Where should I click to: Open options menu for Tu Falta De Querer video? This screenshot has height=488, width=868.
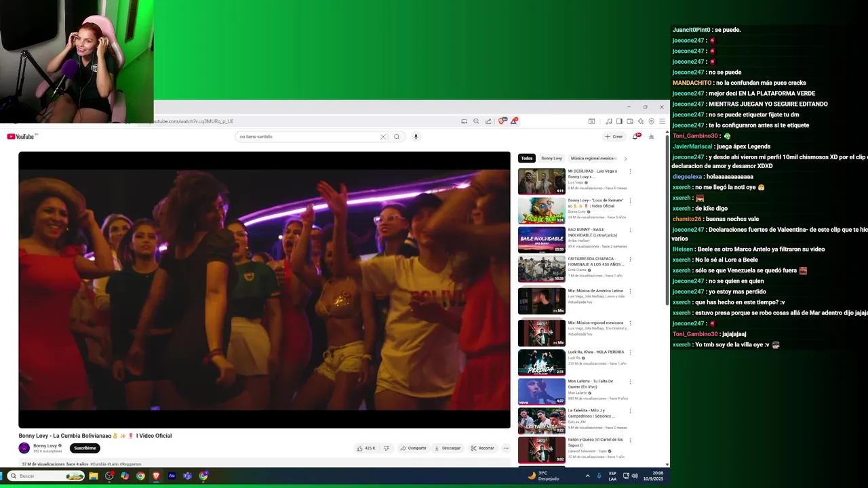(630, 382)
